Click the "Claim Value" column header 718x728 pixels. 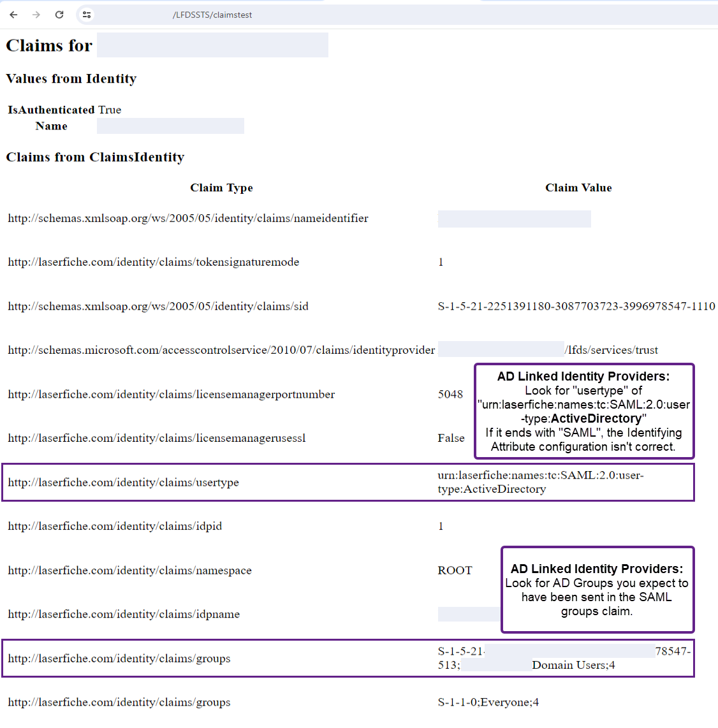point(579,187)
